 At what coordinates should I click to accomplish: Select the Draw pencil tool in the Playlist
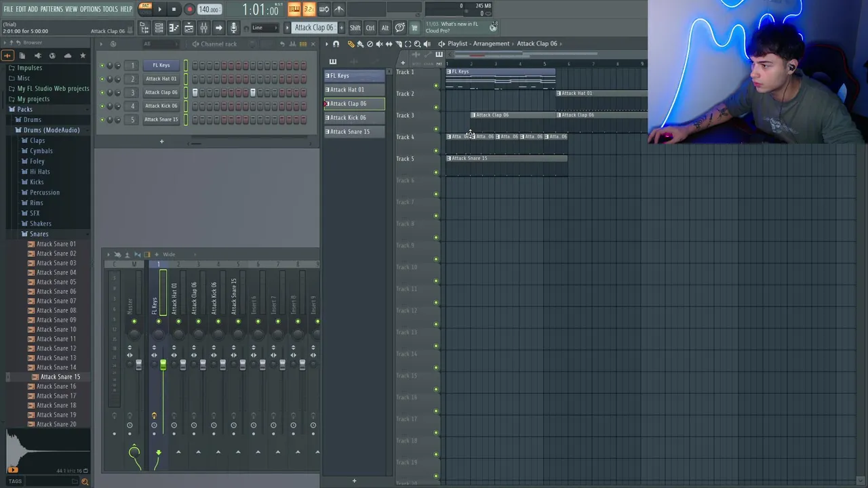click(x=351, y=43)
